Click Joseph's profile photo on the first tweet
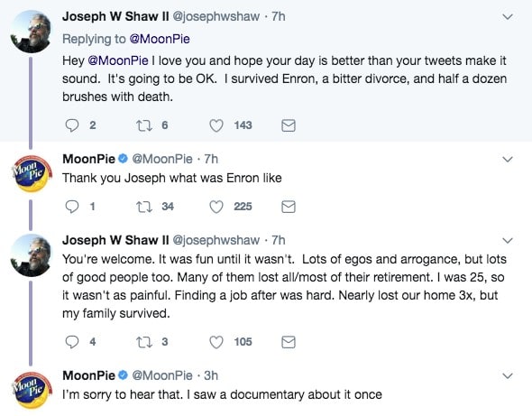The height and width of the screenshot is (416, 532). coord(31,32)
